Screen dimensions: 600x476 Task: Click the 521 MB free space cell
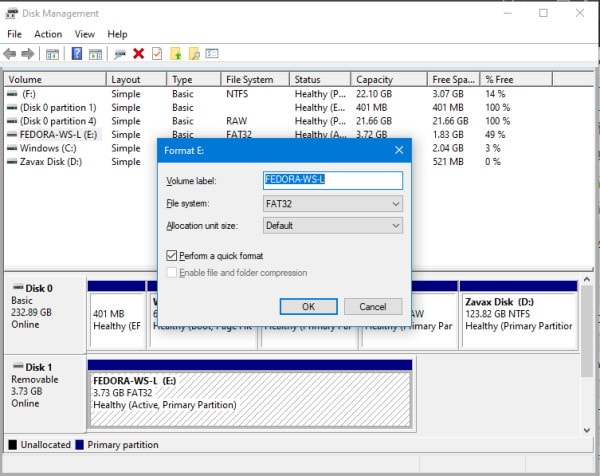point(448,161)
